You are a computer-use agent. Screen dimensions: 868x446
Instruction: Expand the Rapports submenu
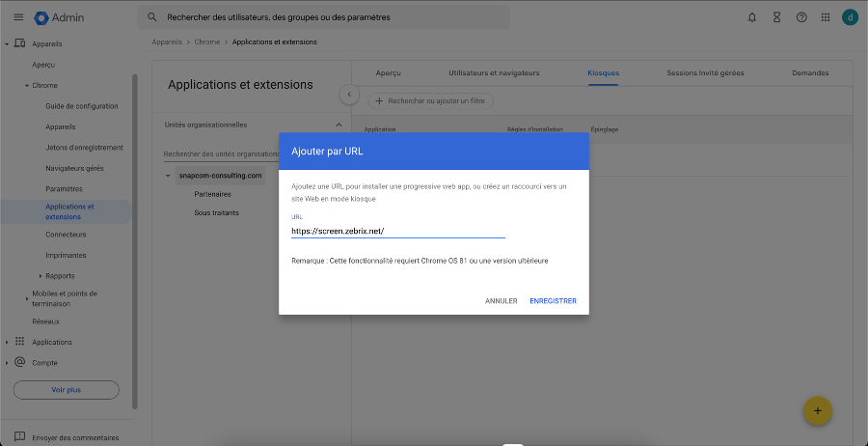tap(41, 276)
